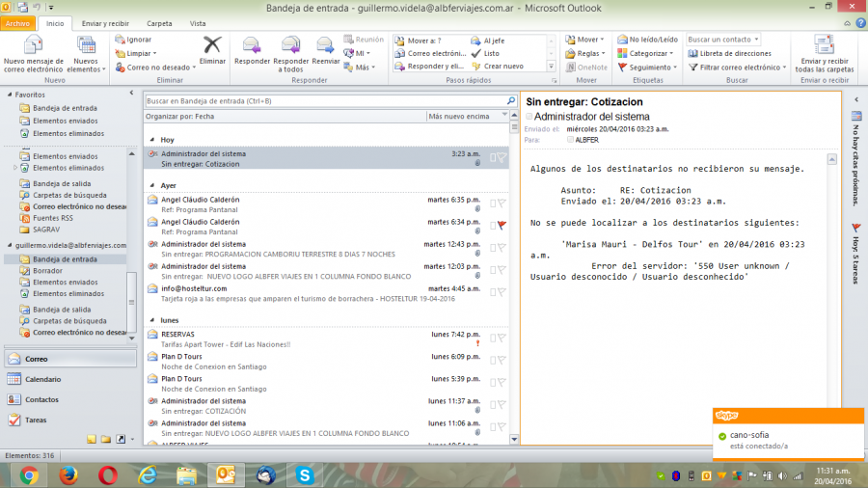868x488 pixels.
Task: Delete the selected message with Eliminar
Action: coord(212,51)
